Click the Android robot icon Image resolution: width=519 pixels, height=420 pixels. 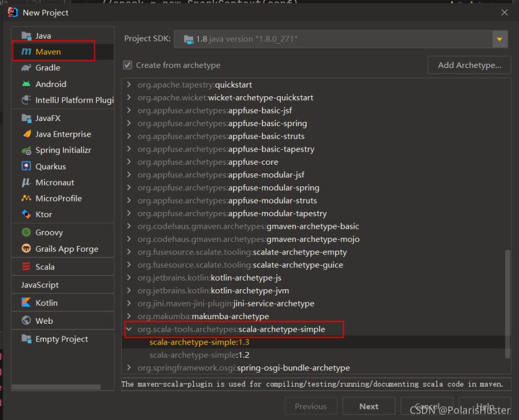point(26,84)
